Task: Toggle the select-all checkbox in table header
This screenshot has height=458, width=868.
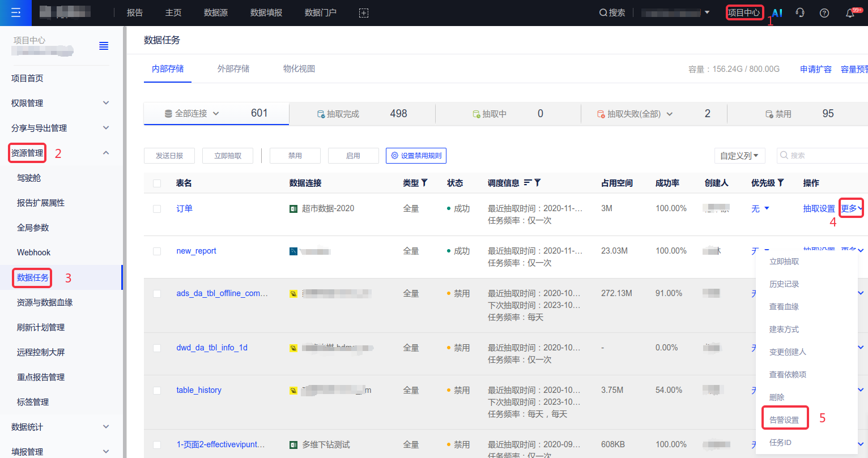Action: [157, 183]
